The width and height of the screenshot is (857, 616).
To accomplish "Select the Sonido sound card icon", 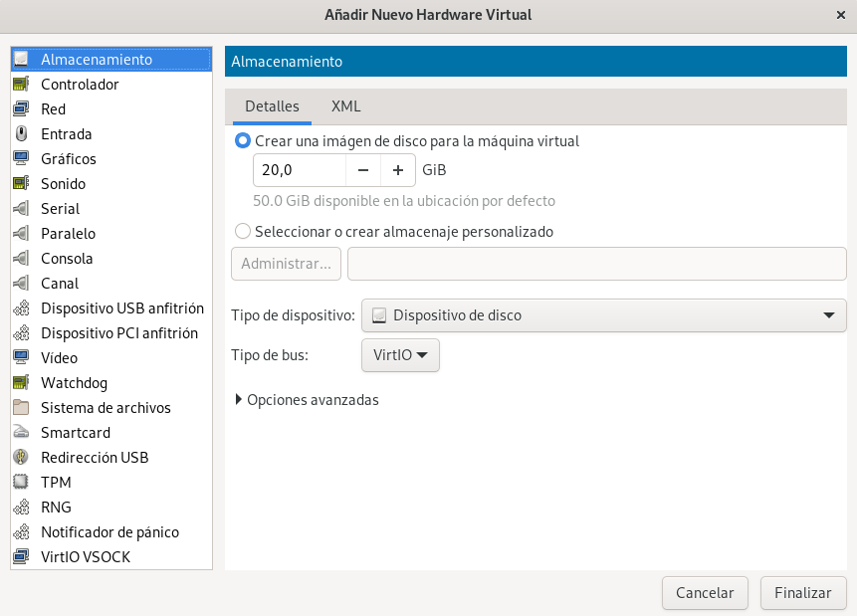I will point(21,184).
